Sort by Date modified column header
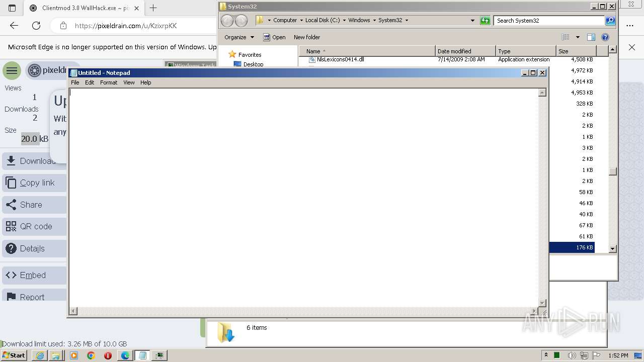Viewport: 644px width, 362px height. pos(465,51)
